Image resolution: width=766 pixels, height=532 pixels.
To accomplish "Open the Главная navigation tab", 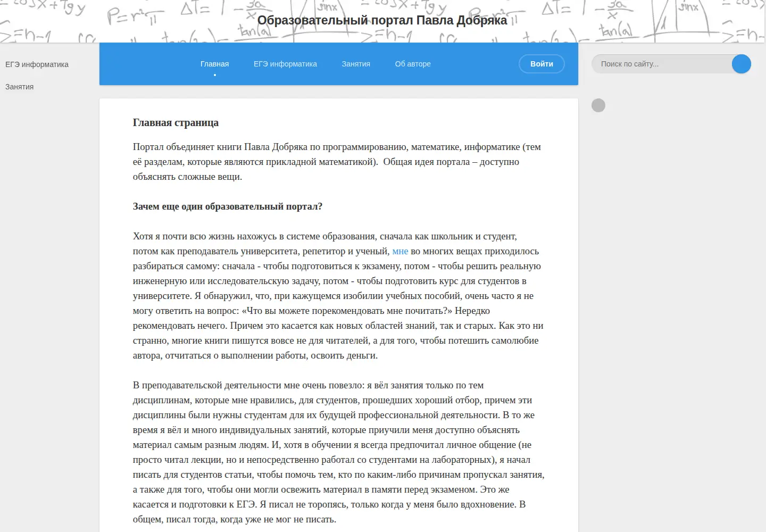I will pos(214,64).
